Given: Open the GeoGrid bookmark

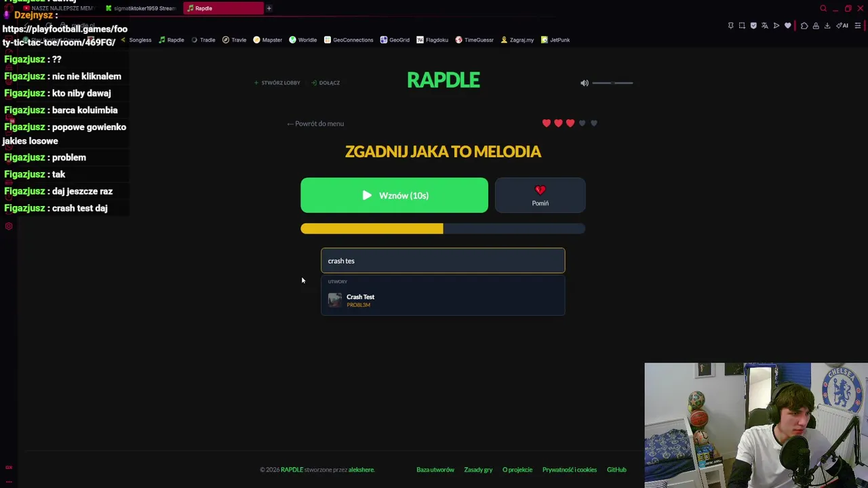Looking at the screenshot, I should pos(395,40).
